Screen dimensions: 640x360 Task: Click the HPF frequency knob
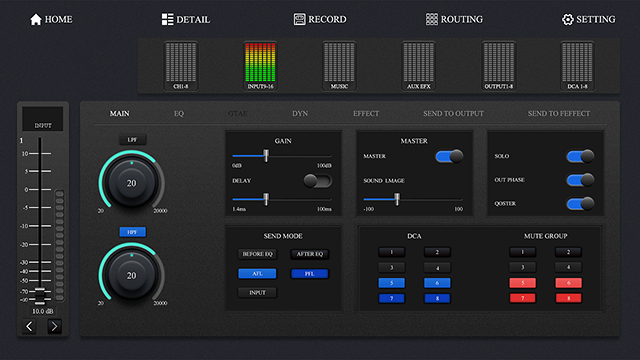pos(131,275)
